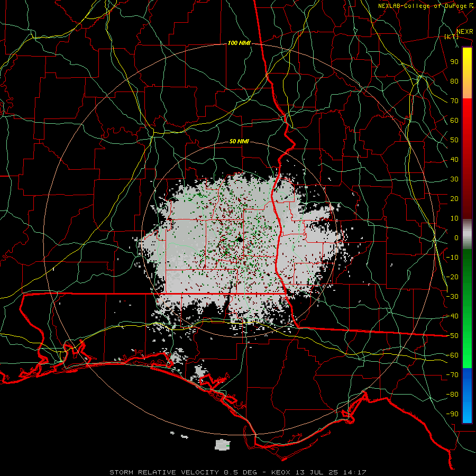
Task: Click the positive 20 scale value
Action: [454, 199]
